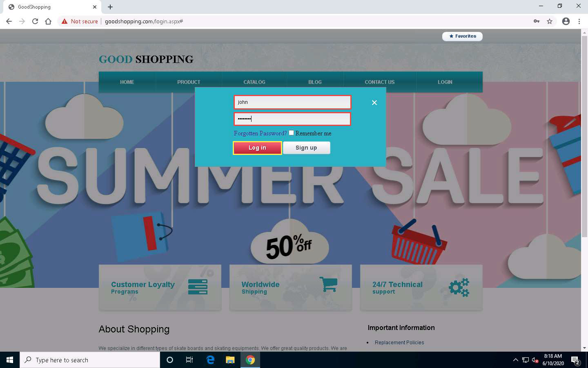Open a new browser tab
This screenshot has width=588, height=368.
click(110, 7)
